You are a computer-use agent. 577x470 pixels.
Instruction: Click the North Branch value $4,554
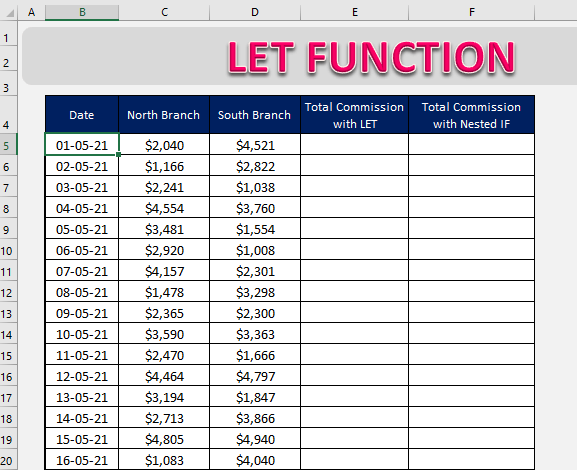(164, 208)
